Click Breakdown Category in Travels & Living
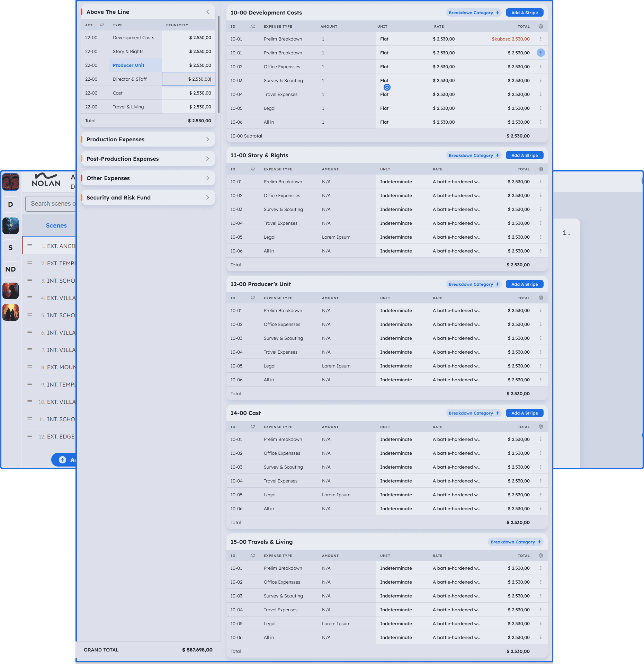The height and width of the screenshot is (665, 644). coord(515,542)
